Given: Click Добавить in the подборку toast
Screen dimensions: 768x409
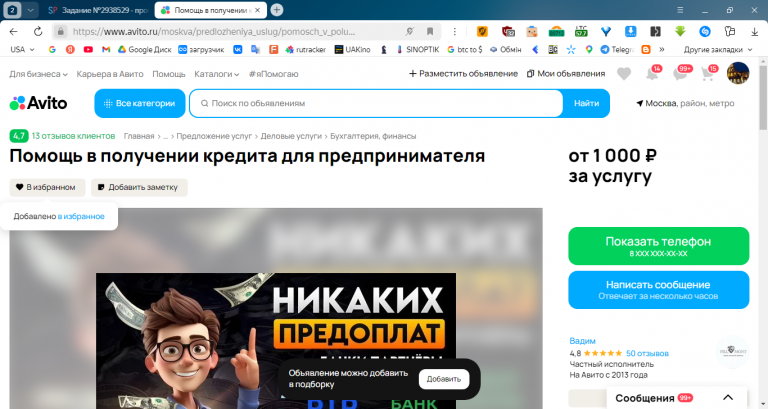Looking at the screenshot, I should (x=443, y=379).
